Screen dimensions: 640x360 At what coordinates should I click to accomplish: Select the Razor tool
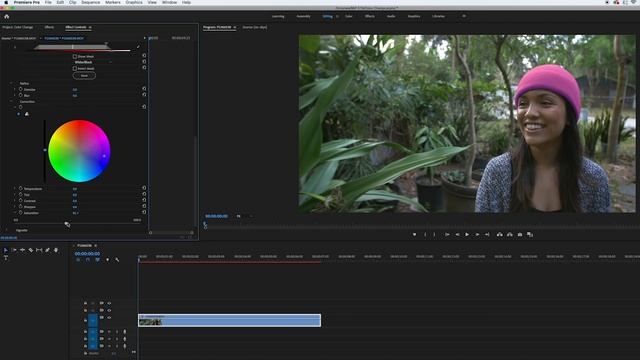pos(31,250)
